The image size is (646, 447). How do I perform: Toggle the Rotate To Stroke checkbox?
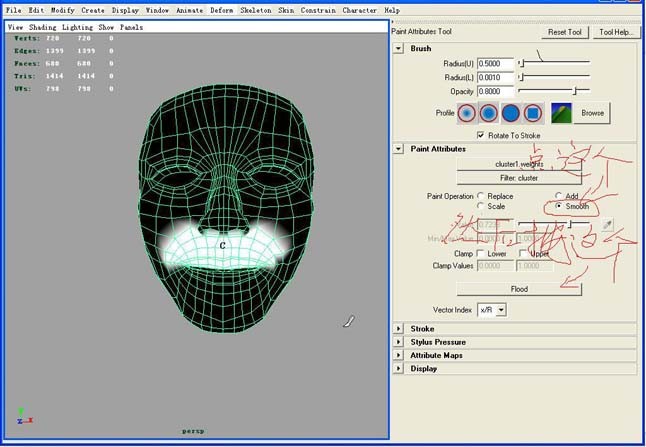[x=480, y=135]
